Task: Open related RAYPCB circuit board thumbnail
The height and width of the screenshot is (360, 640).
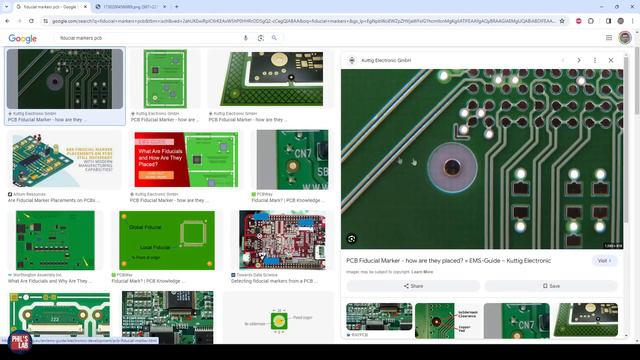Action: click(379, 317)
